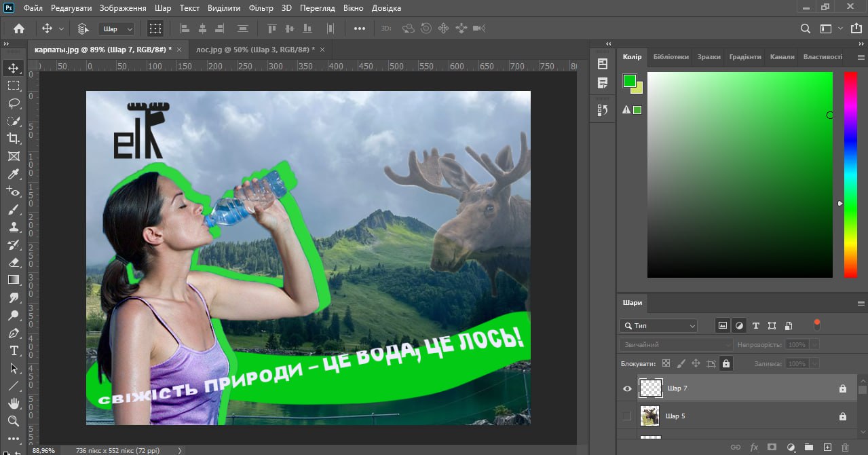Screen dimensions: 868x455
Task: Toggle the layer filter switch
Action: pos(816,324)
